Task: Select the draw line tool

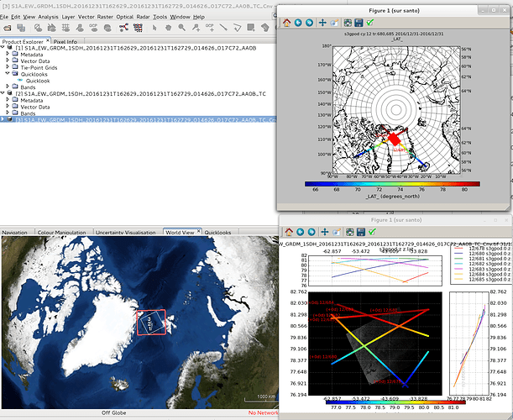Action: [x=223, y=29]
